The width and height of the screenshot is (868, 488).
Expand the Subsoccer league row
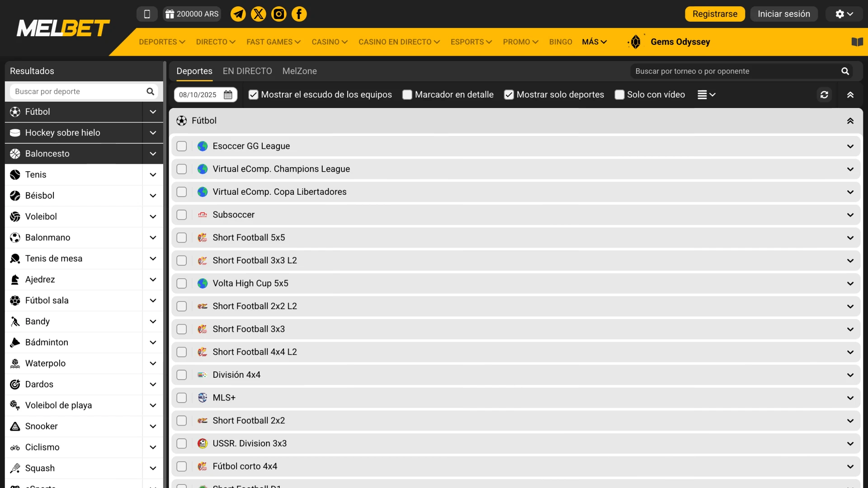tap(850, 215)
